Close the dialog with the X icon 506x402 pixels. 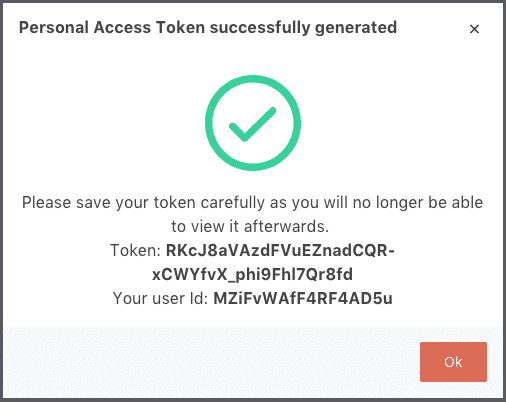click(x=474, y=29)
